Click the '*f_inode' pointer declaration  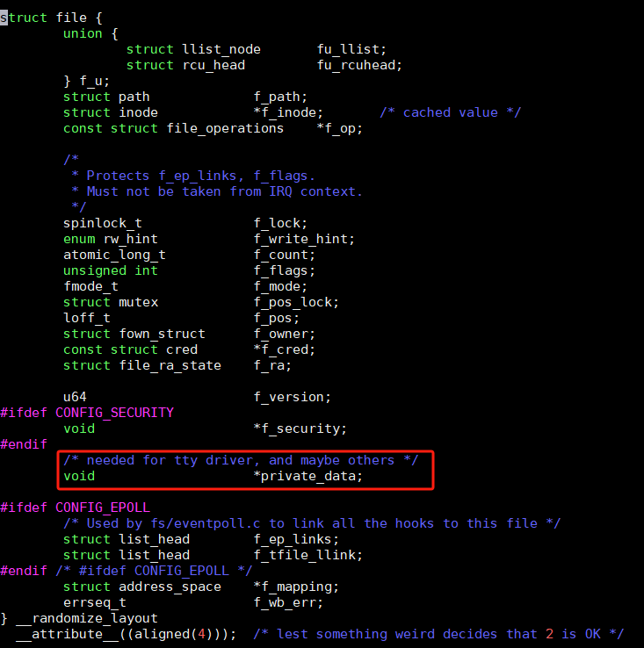(x=288, y=112)
